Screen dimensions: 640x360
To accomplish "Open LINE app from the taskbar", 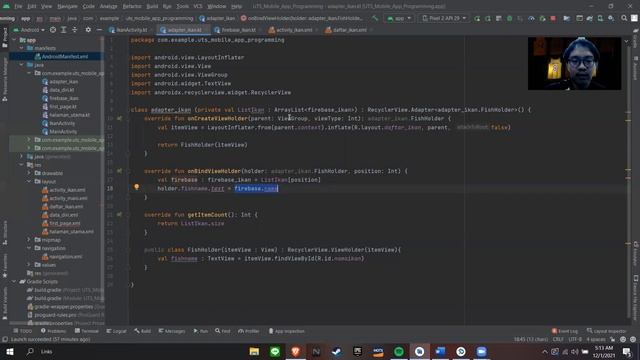I will (x=275, y=351).
